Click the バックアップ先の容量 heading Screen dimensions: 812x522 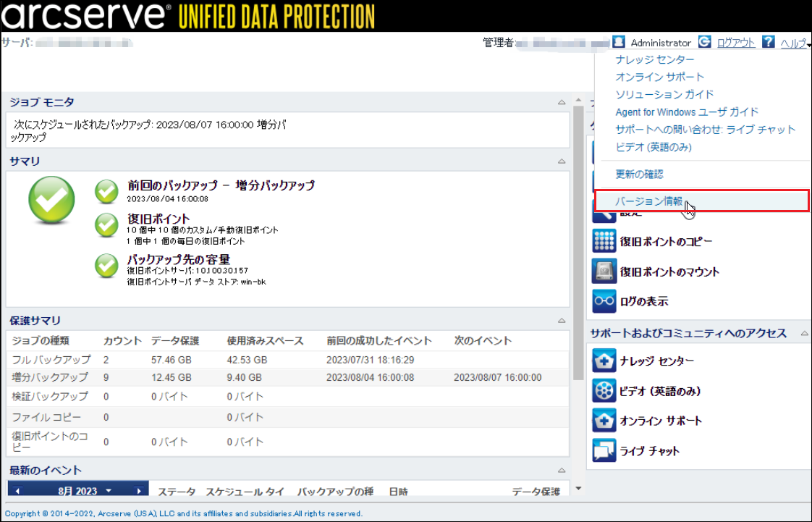coord(179,259)
